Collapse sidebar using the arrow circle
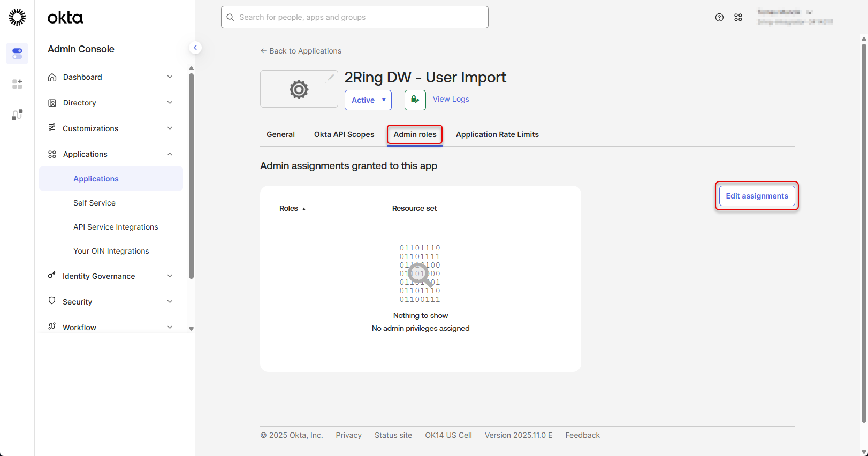Viewport: 868px width, 456px height. 195,48
